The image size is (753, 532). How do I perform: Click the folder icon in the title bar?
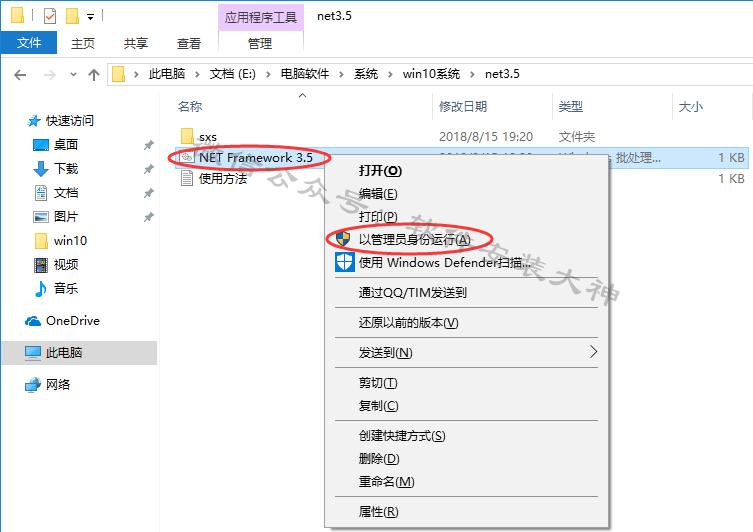17,15
